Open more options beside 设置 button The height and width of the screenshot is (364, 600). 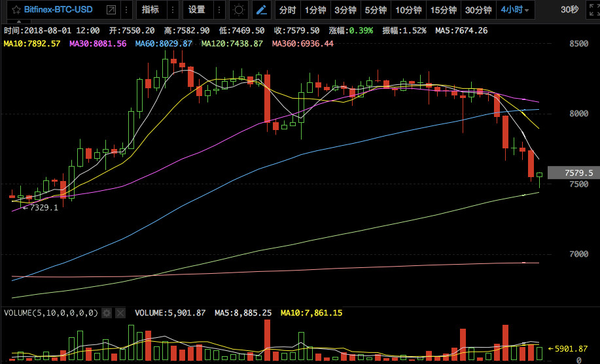219,10
